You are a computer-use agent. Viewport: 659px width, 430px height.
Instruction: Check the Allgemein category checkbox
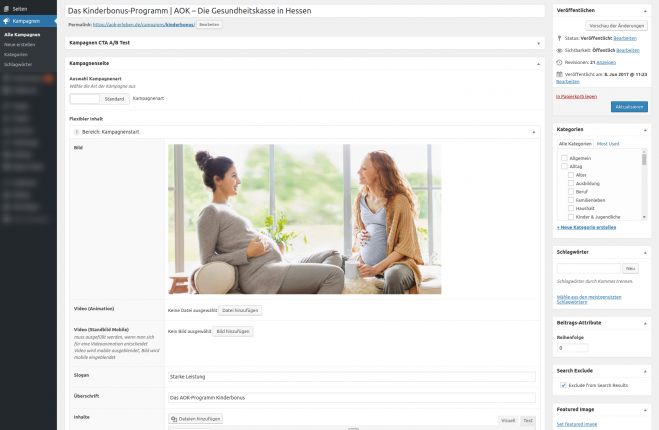point(564,158)
